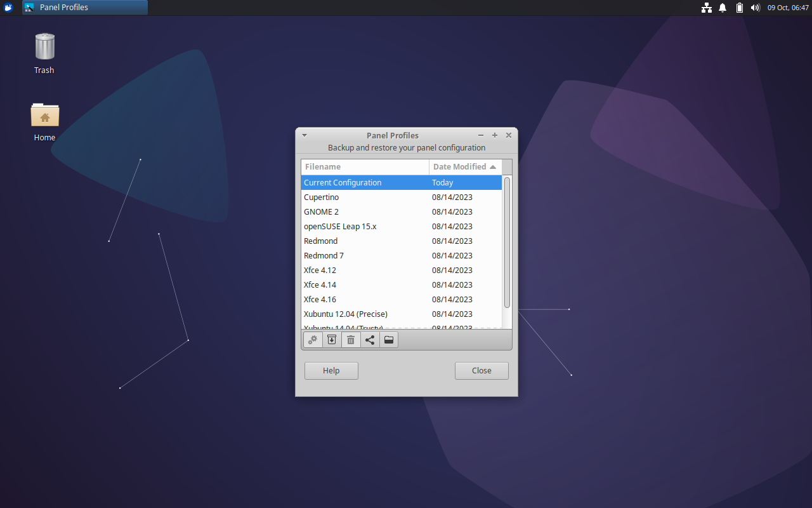Viewport: 812px width, 508px height.
Task: Open the clock showing 09 Oct, 06:47
Action: (788, 8)
